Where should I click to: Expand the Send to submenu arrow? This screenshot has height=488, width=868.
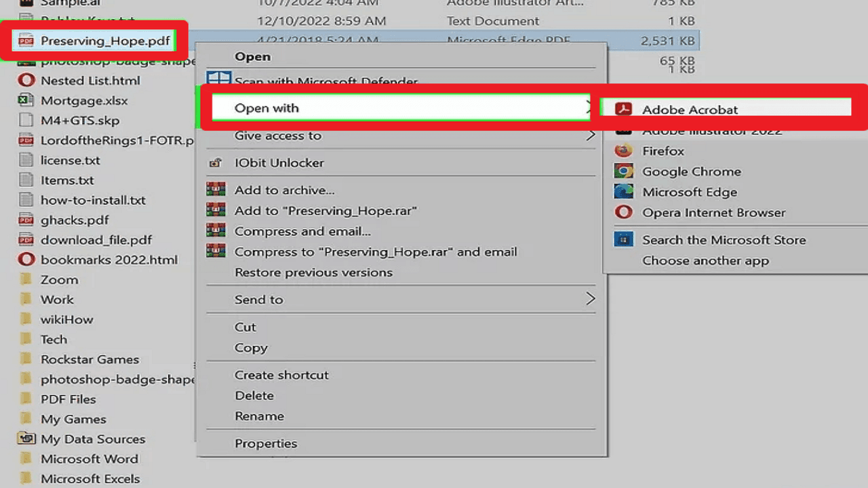pos(590,299)
